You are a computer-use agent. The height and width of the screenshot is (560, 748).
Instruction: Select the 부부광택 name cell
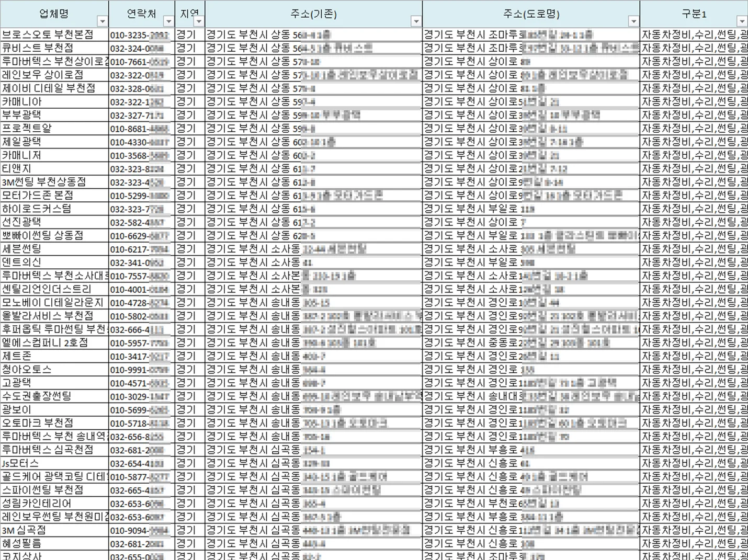pyautogui.click(x=54, y=115)
